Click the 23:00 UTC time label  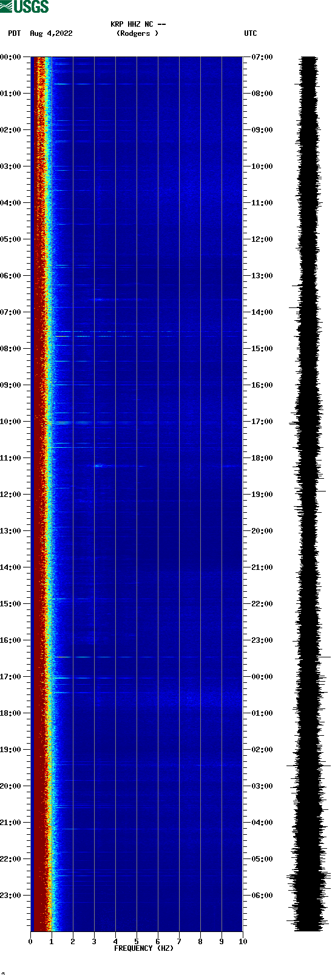point(262,640)
